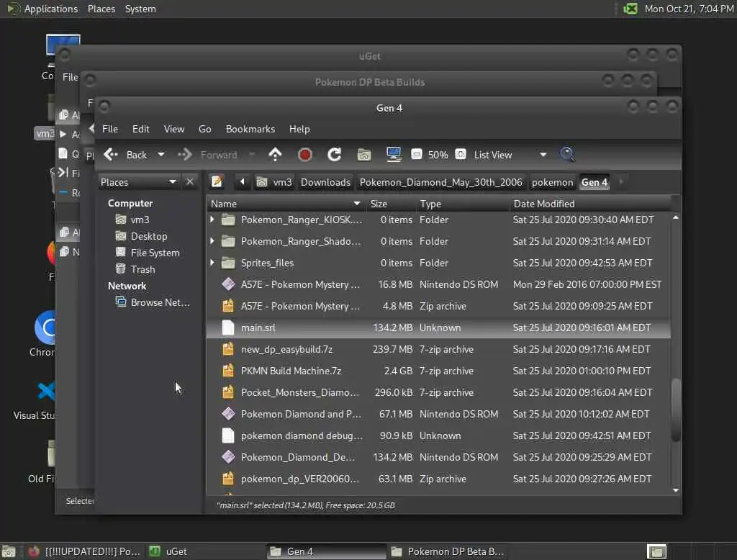
Task: Sort by the Type column header
Action: 463,204
